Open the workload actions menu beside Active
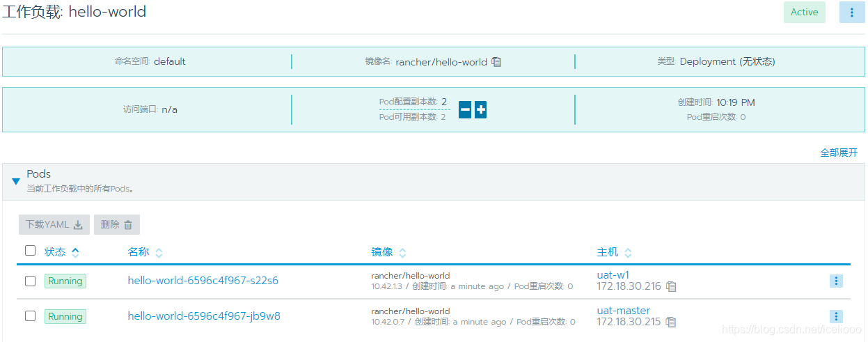868x342 pixels. 852,13
